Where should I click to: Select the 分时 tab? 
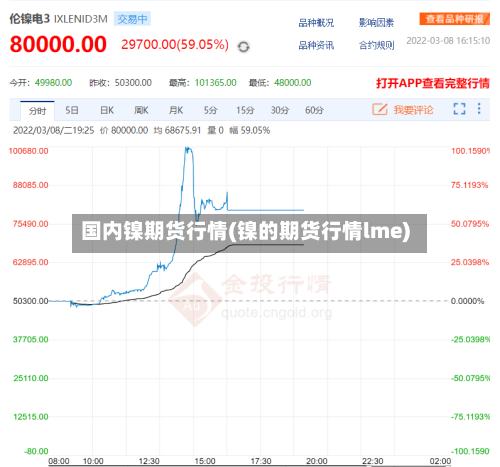click(37, 111)
